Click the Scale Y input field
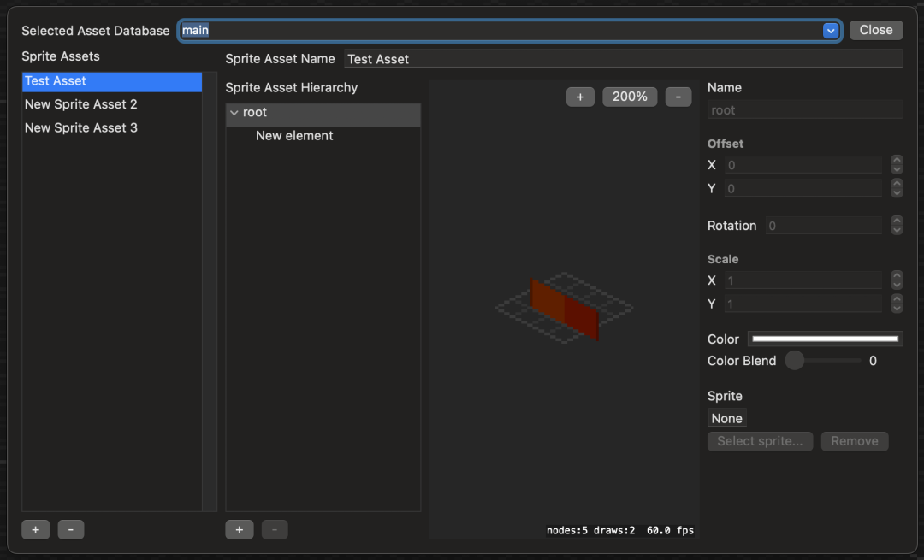 803,304
